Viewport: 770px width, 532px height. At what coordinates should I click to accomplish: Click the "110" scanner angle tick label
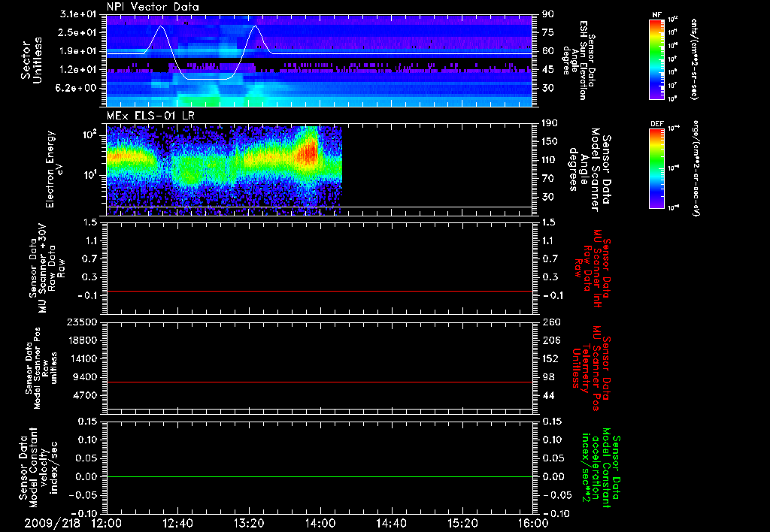pyautogui.click(x=550, y=160)
